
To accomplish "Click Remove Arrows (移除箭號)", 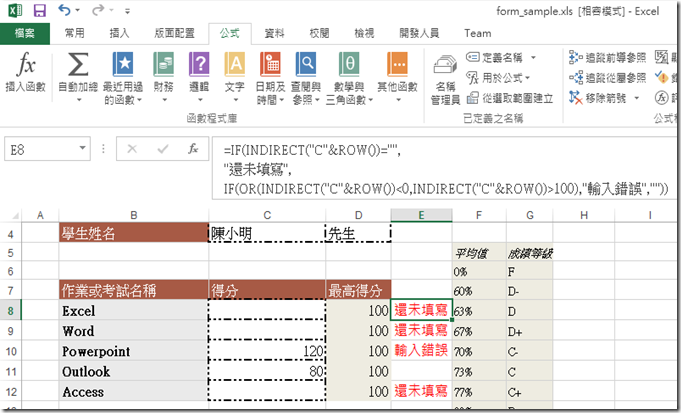I will (x=598, y=98).
